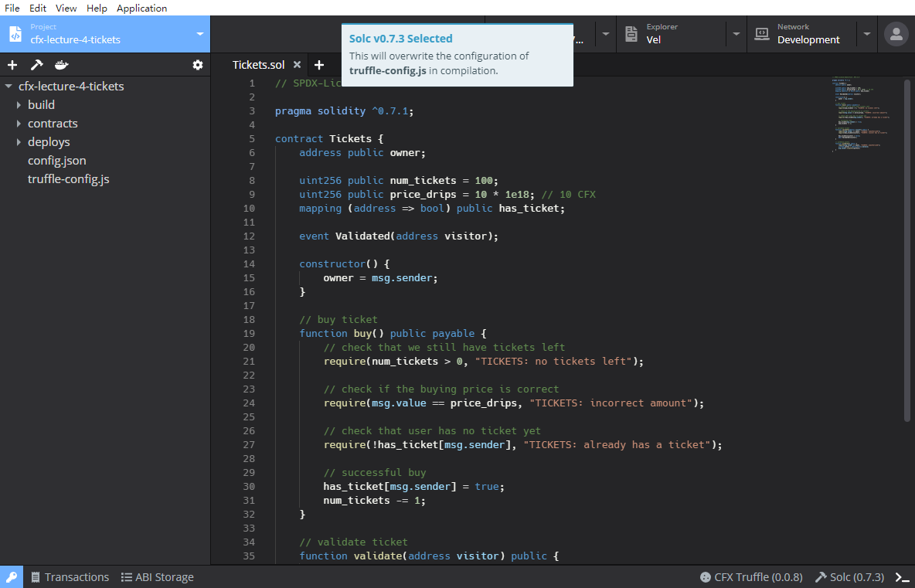Open Transactions in the status bar
915x588 pixels.
point(70,577)
